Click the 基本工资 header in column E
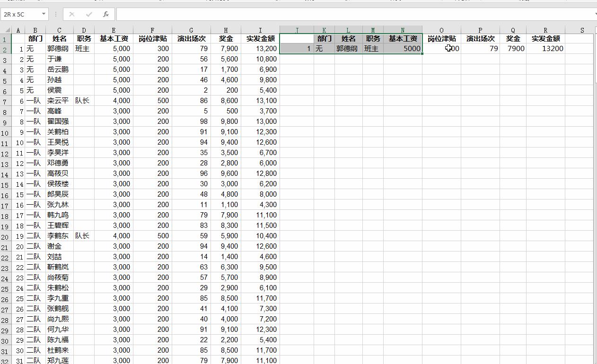 point(114,38)
